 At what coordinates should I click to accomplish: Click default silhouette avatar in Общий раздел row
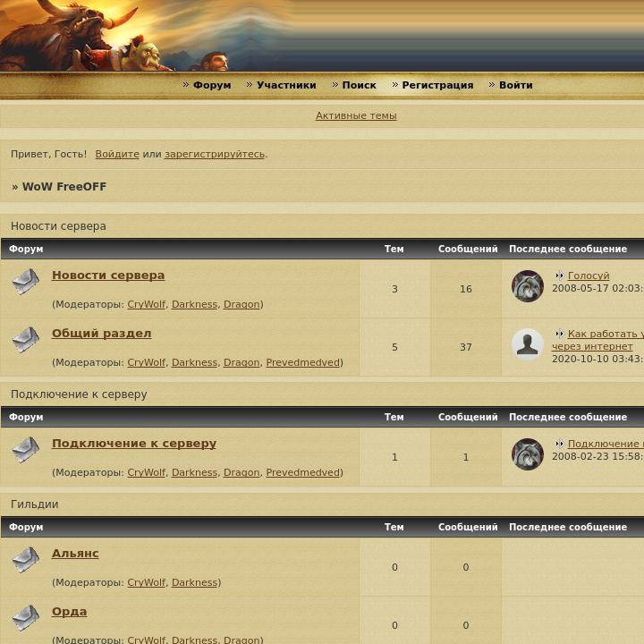tap(528, 344)
